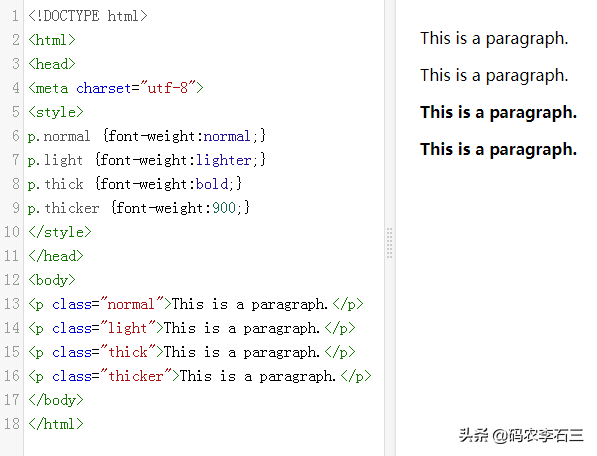
Task: Click the p.light font-weight lighter rule
Action: pos(147,160)
